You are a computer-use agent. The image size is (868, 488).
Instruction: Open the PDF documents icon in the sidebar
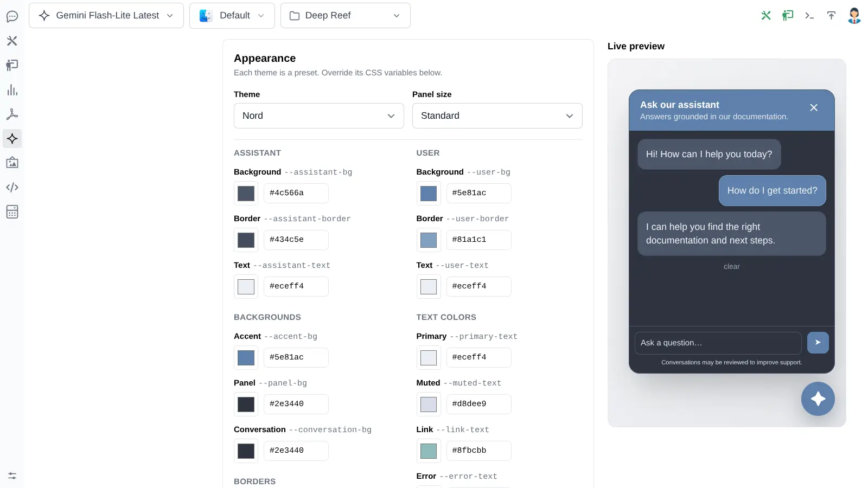[12, 114]
